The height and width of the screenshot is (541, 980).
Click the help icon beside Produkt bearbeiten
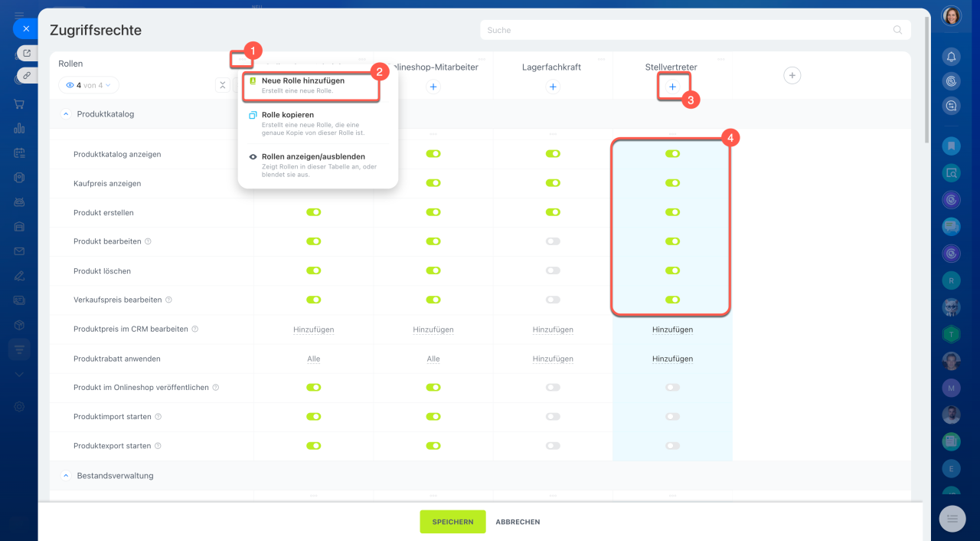[x=148, y=241]
